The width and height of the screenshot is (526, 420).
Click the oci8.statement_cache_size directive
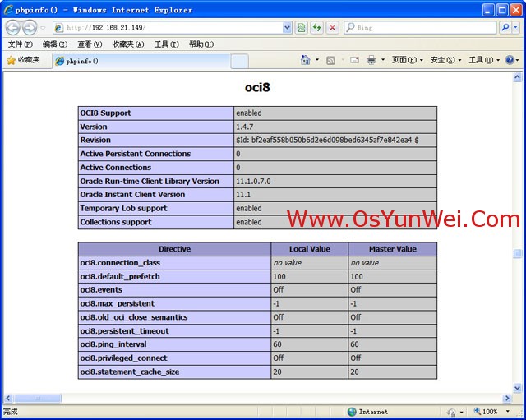(130, 372)
